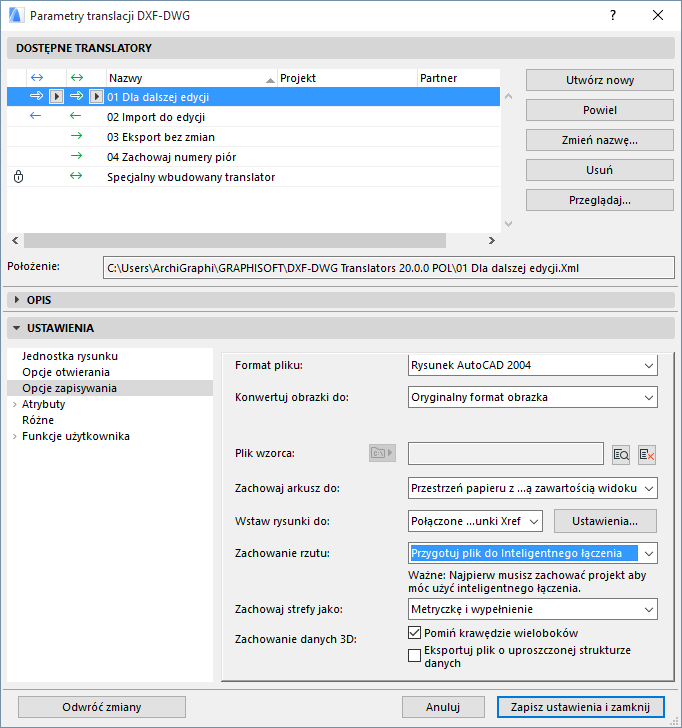Click green arrow in '04 Zachowaj numery piór' row

(x=76, y=156)
